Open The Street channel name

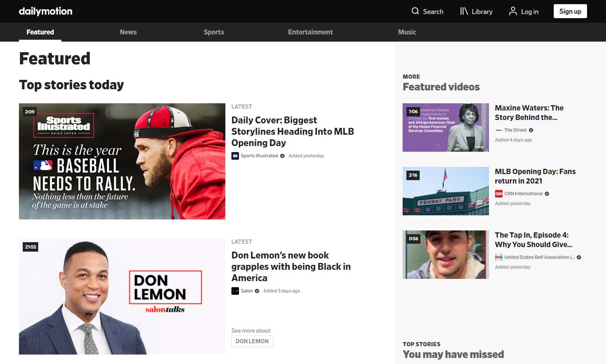[515, 130]
